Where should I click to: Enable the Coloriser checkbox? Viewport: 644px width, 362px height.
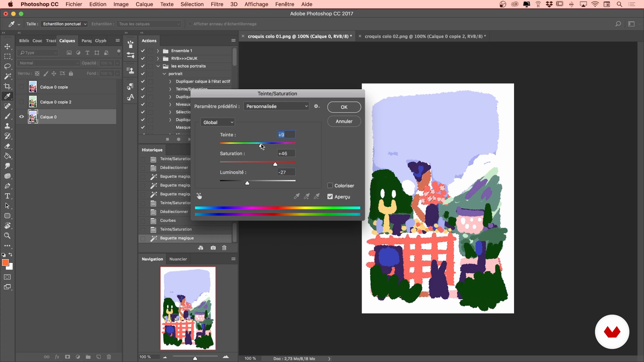330,186
